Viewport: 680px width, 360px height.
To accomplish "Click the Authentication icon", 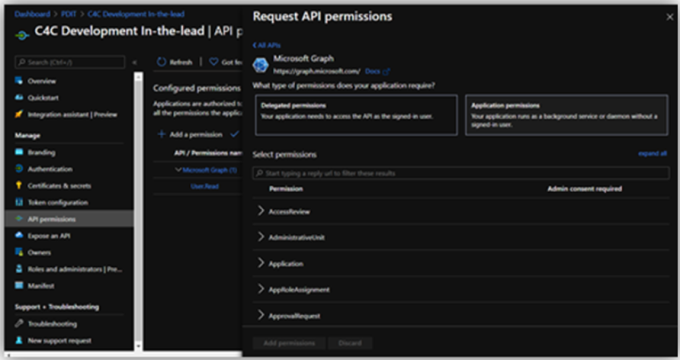I will 19,169.
